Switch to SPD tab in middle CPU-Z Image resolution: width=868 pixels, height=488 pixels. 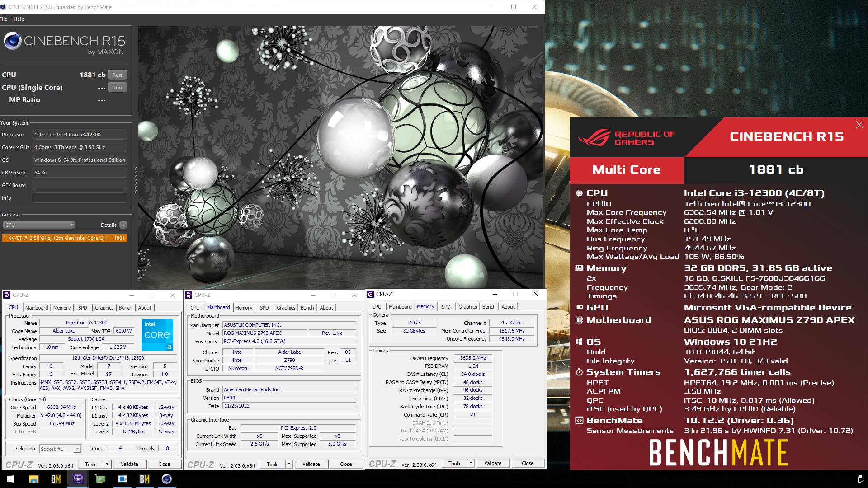(x=264, y=308)
